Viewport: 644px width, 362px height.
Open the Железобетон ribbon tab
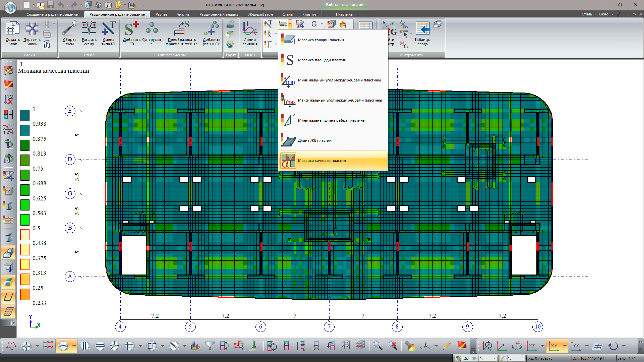coord(260,14)
